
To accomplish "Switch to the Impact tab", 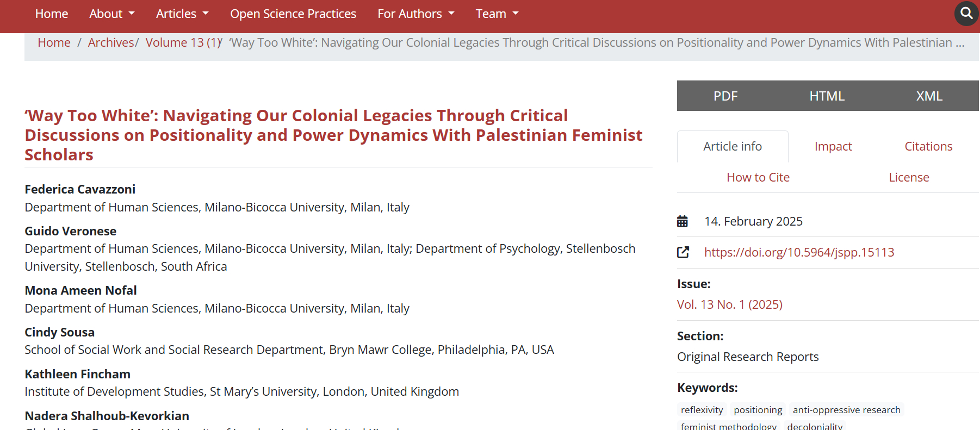I will tap(833, 147).
